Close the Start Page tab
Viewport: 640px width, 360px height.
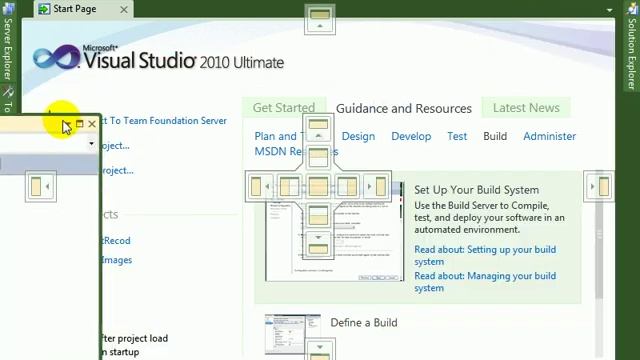tap(124, 9)
